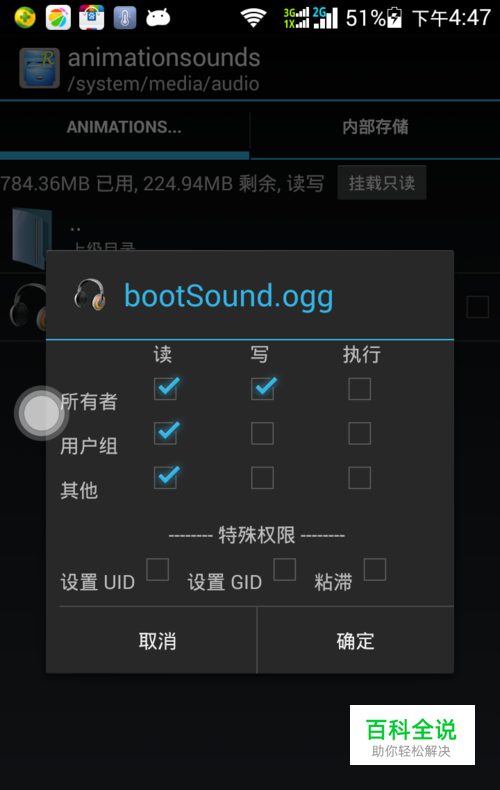
Task: Uncheck owner (所有者) read permission
Action: pos(166,388)
